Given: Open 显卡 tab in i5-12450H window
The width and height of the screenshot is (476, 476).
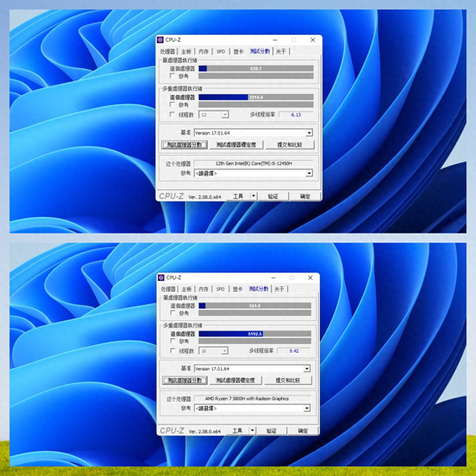Looking at the screenshot, I should 238,52.
